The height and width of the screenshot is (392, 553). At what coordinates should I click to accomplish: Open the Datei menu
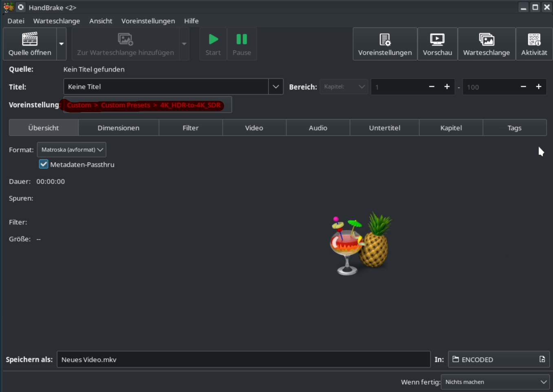(16, 21)
